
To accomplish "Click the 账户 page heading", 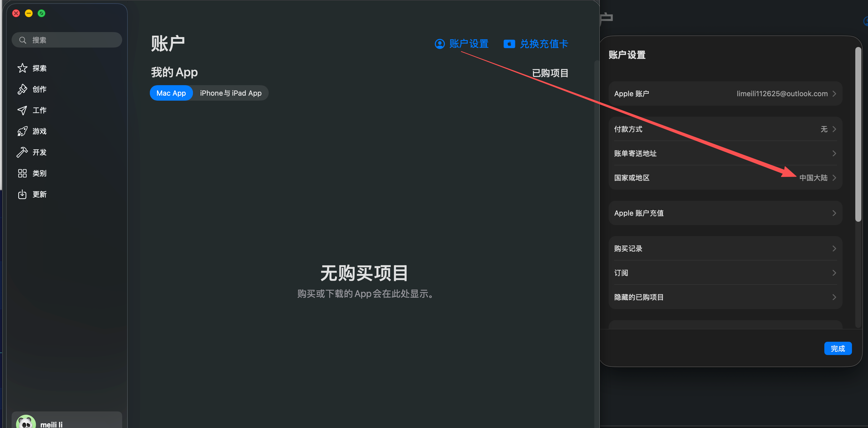I will [168, 43].
